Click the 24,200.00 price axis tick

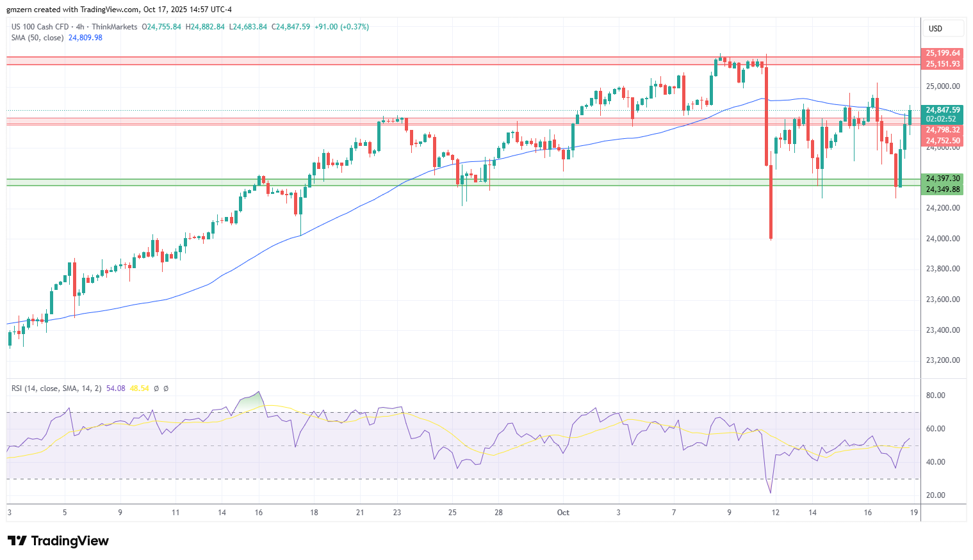[x=943, y=208]
